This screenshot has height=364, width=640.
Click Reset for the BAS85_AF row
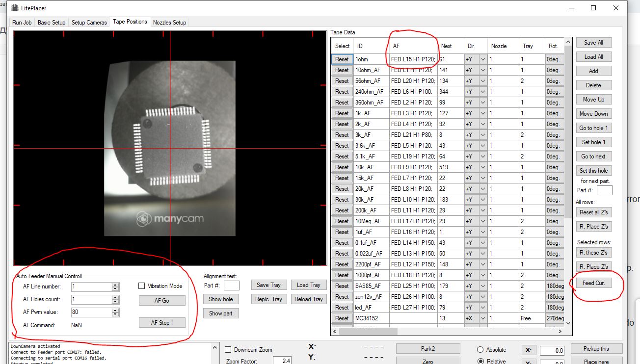[x=342, y=286]
